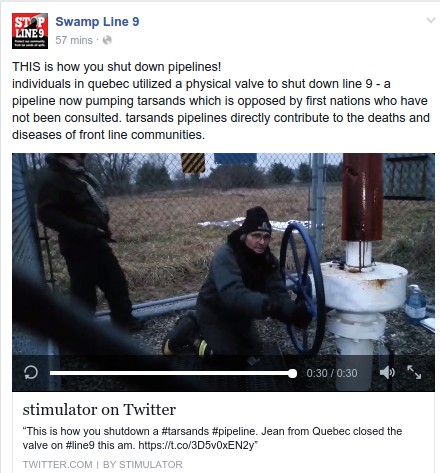
Task: Click the globe public audience icon
Action: (x=107, y=40)
